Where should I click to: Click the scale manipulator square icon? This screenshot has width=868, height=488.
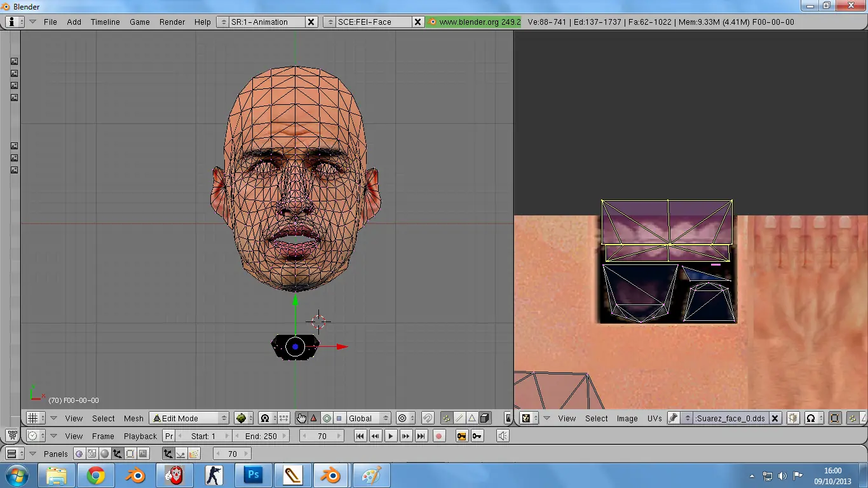coord(339,418)
